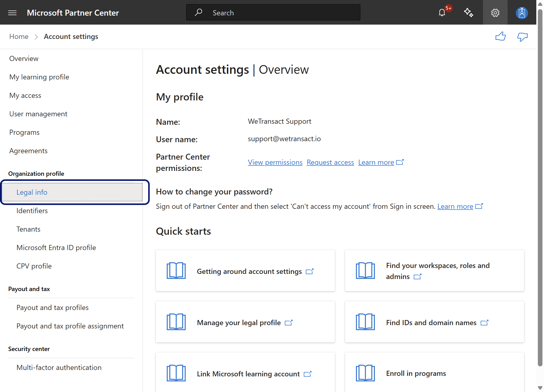Select Legal info under Organization profile
544x392 pixels.
click(x=72, y=192)
